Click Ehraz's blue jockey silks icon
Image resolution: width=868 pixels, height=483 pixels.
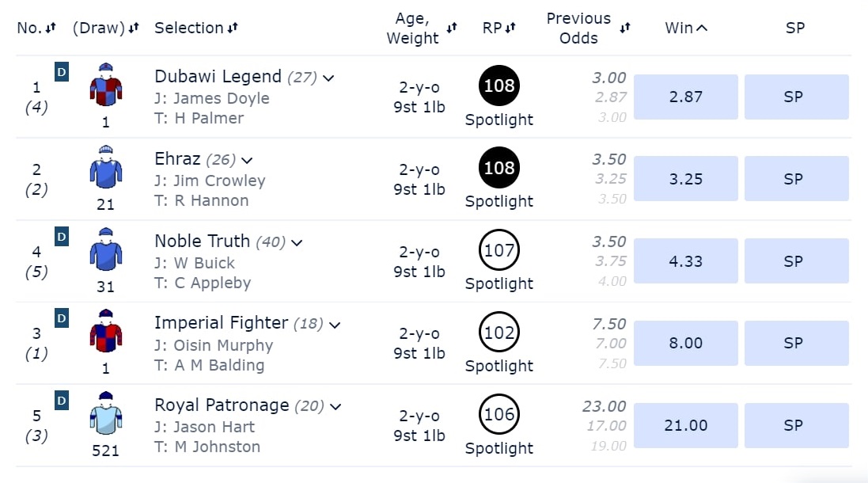click(x=106, y=168)
